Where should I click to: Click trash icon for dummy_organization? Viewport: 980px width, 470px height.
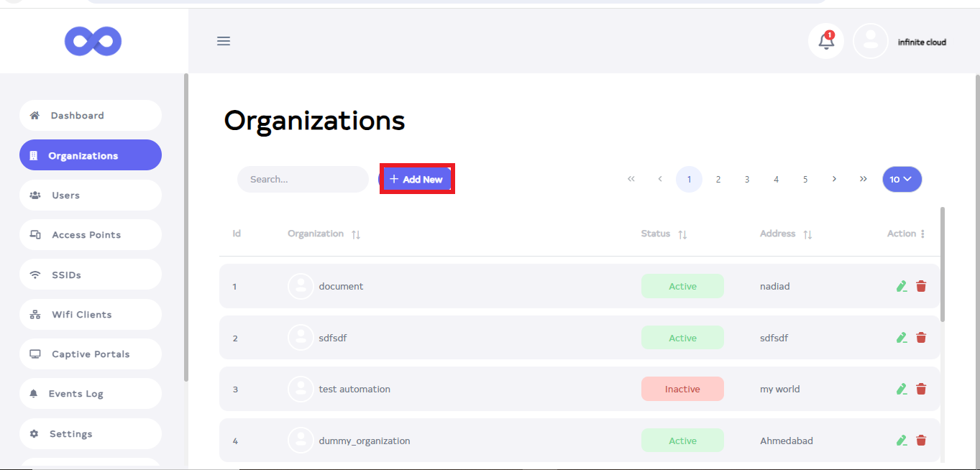pos(921,441)
